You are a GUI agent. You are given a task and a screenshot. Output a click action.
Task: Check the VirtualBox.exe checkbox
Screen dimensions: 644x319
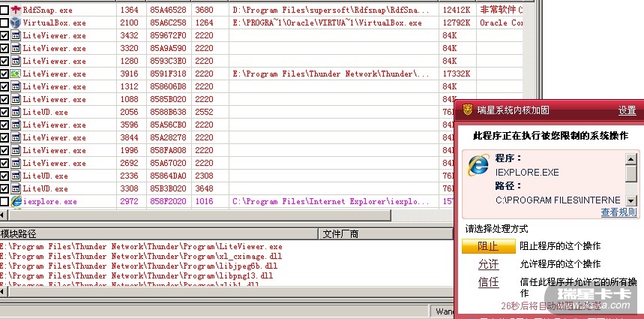[4, 23]
